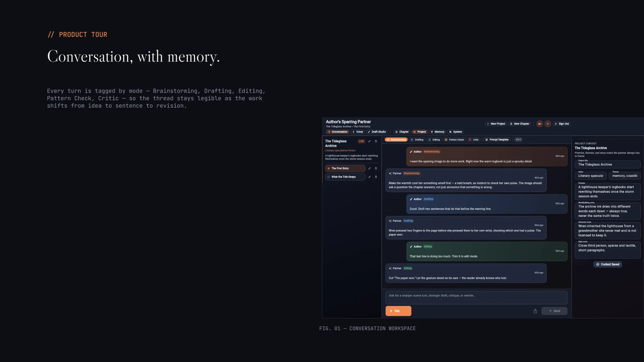
Task: Click the Style notes text area
Action: [x=607, y=250]
